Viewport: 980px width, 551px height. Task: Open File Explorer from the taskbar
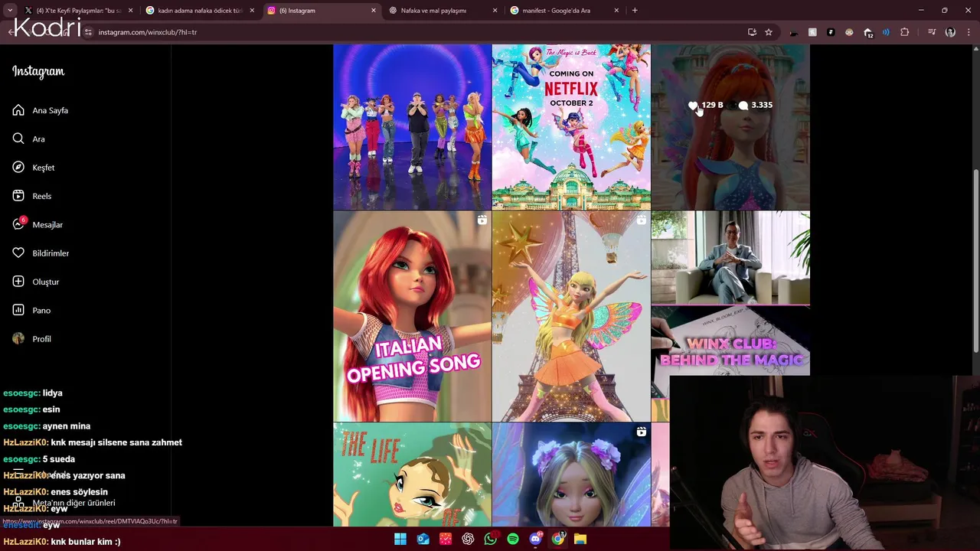[580, 539]
